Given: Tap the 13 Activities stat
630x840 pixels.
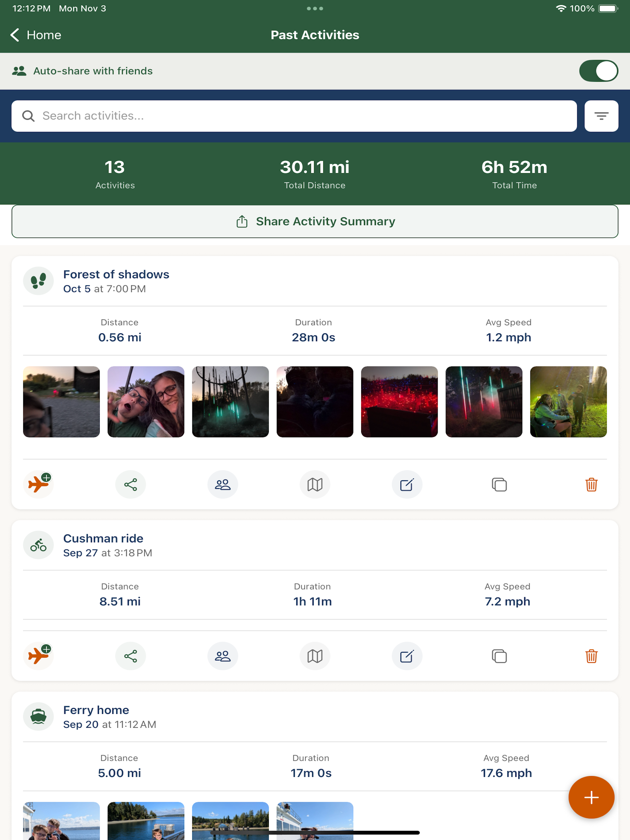Looking at the screenshot, I should (x=115, y=174).
